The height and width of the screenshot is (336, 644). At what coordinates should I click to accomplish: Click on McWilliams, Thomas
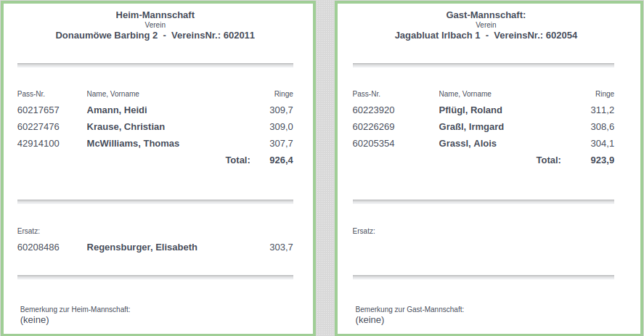[133, 144]
